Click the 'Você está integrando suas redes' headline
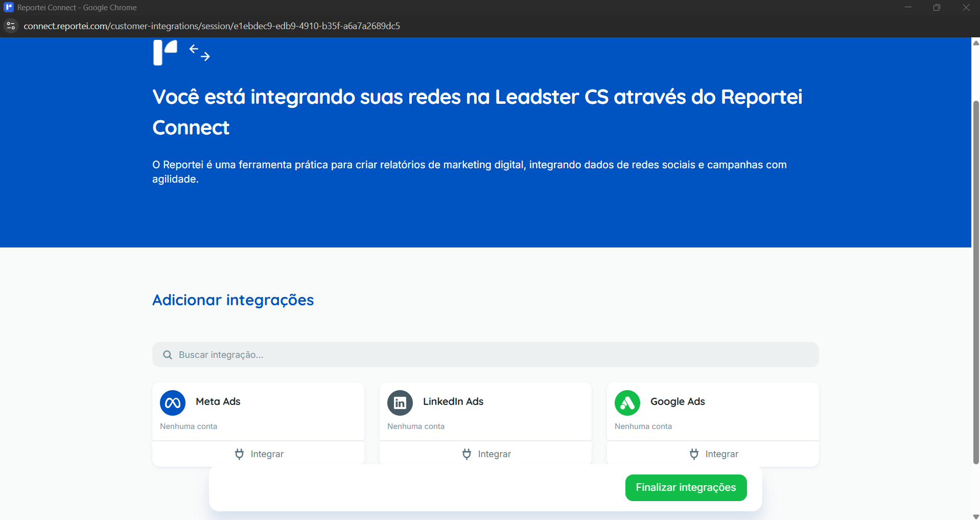The height and width of the screenshot is (520, 980). click(477, 112)
